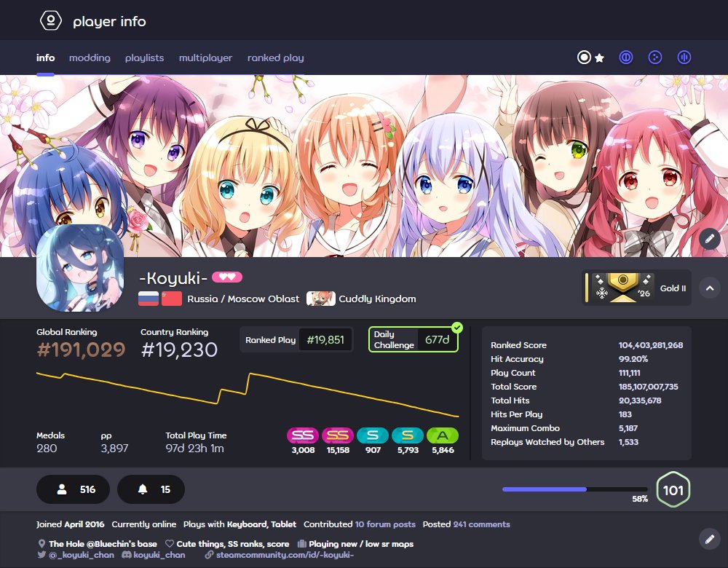The height and width of the screenshot is (568, 728).
Task: Select the osu! standard mode icon
Action: point(584,58)
